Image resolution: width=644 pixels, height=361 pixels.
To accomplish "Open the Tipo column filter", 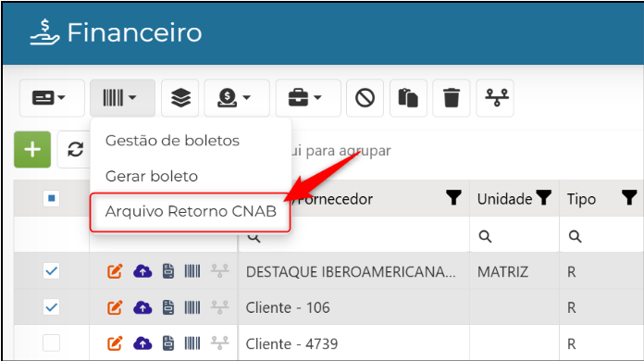I will tap(629, 197).
